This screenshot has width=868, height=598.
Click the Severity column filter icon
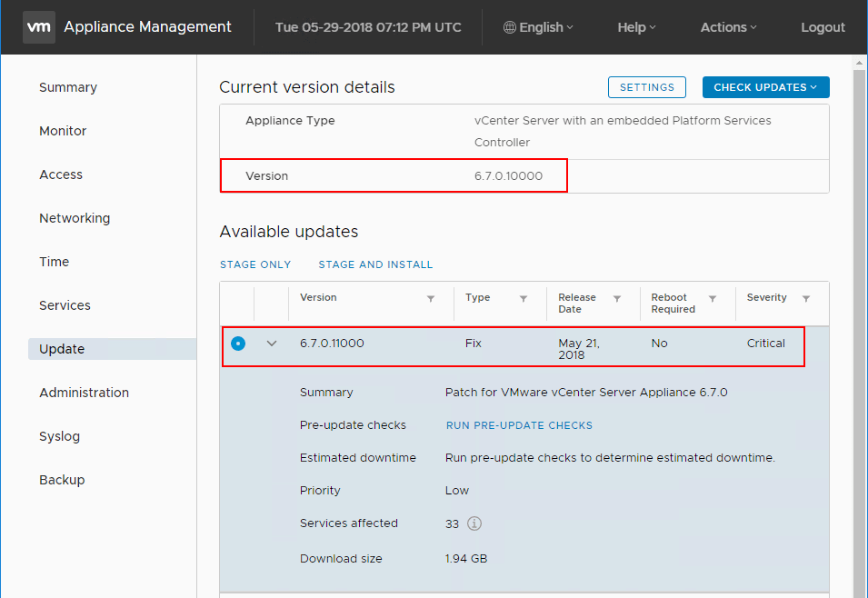tap(806, 299)
